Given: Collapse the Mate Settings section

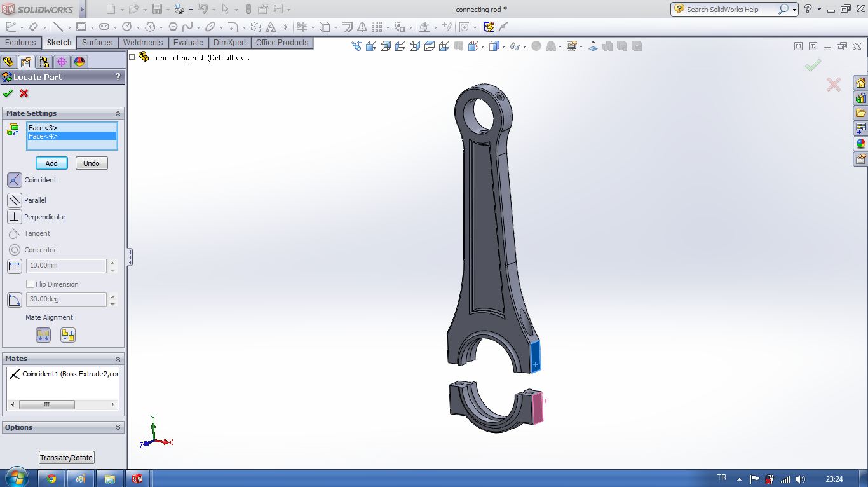Looking at the screenshot, I should click(118, 113).
